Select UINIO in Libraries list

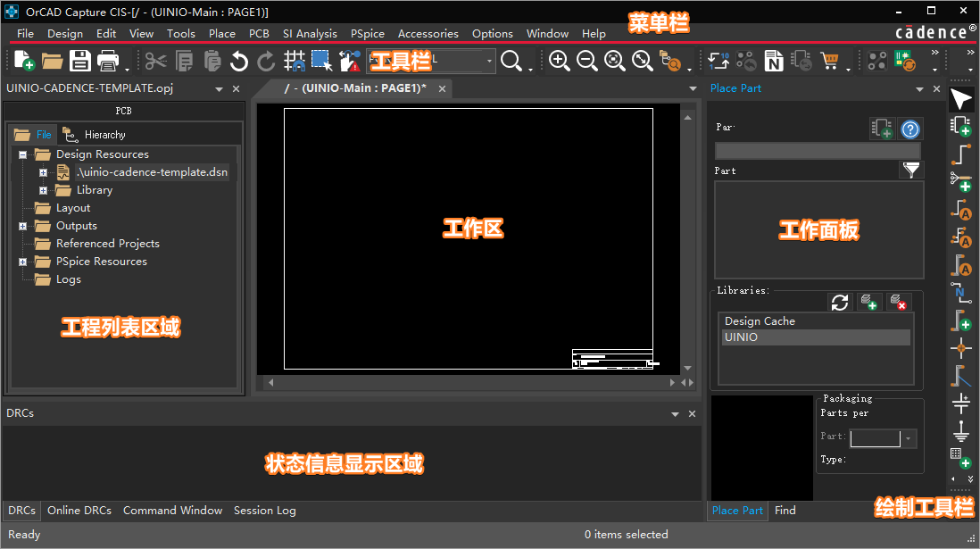tap(815, 337)
